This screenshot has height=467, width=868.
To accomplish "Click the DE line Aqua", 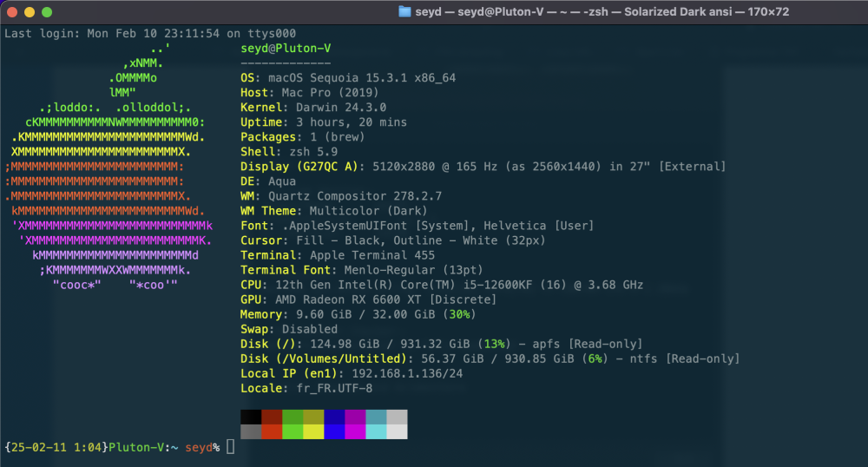I will coord(268,181).
